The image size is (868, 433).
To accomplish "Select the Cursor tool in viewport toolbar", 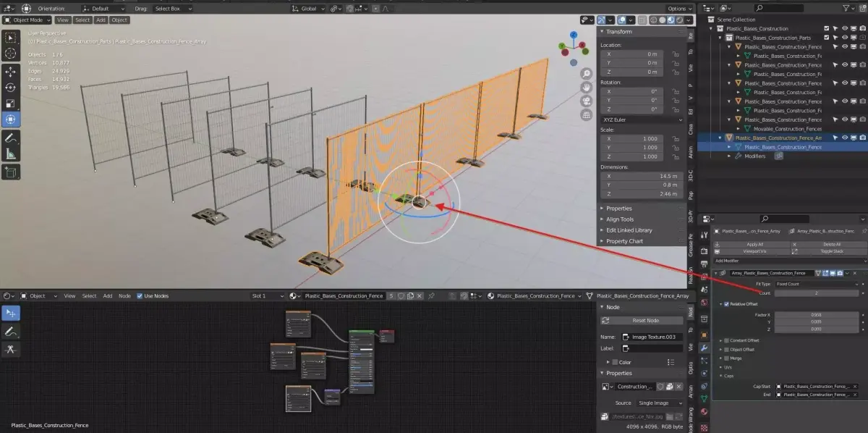I will tap(11, 54).
